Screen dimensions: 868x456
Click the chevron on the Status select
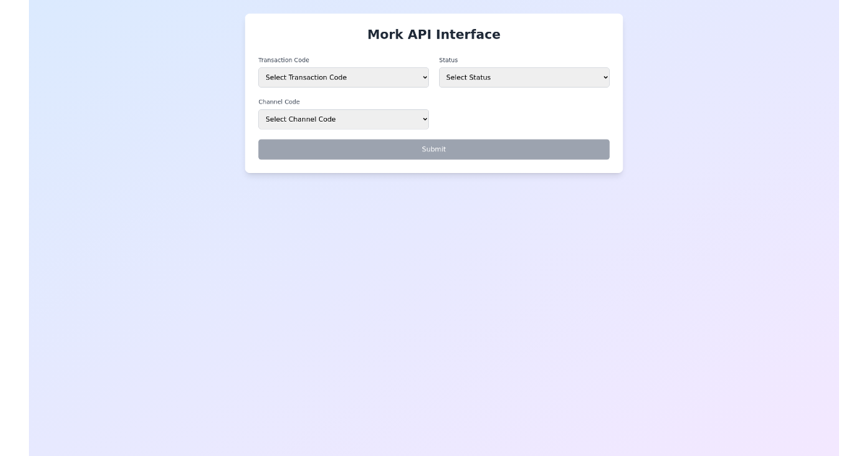(605, 77)
